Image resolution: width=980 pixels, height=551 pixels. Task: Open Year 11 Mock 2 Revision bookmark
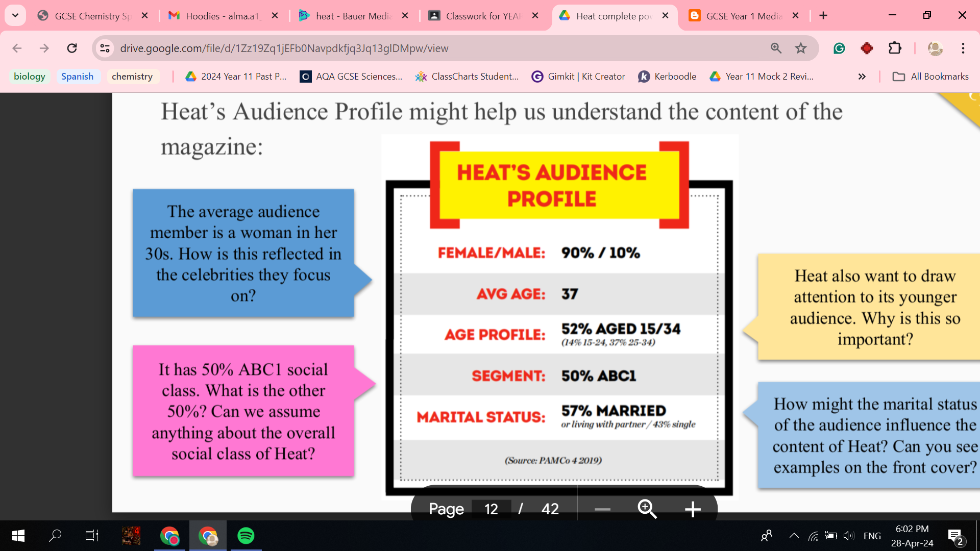click(762, 77)
